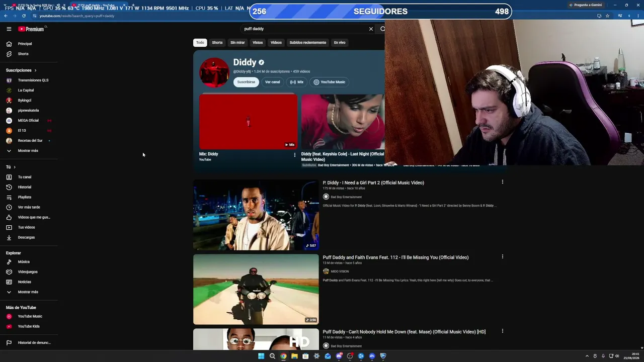Play I Need a Girl Part 2 thumbnail
Screen dimensions: 644x362
[x=256, y=215]
